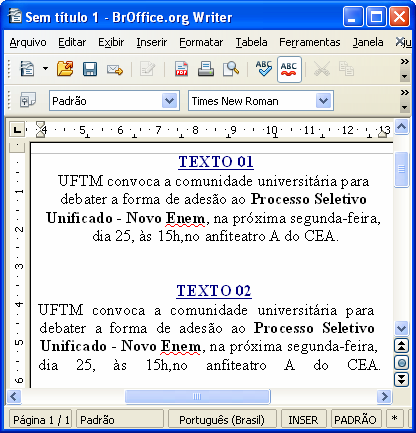Screen dimensions: 416x433
Task: Toggle INSER insert mode in status bar
Action: click(x=303, y=420)
